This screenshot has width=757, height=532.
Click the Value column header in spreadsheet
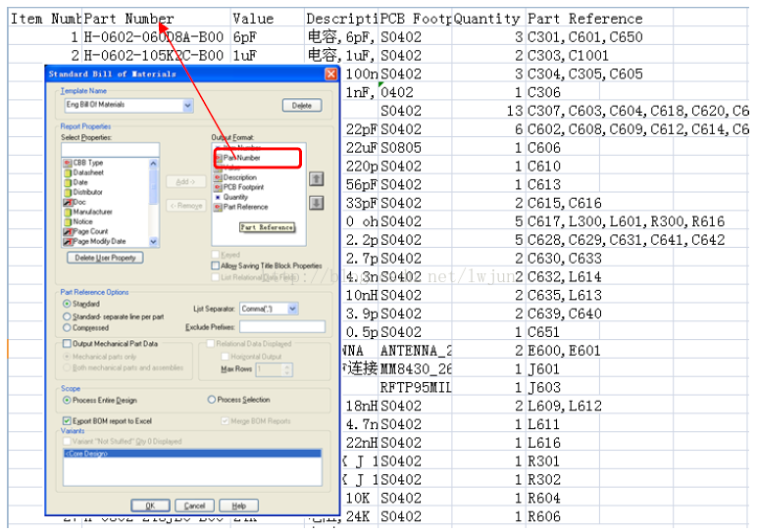point(268,19)
